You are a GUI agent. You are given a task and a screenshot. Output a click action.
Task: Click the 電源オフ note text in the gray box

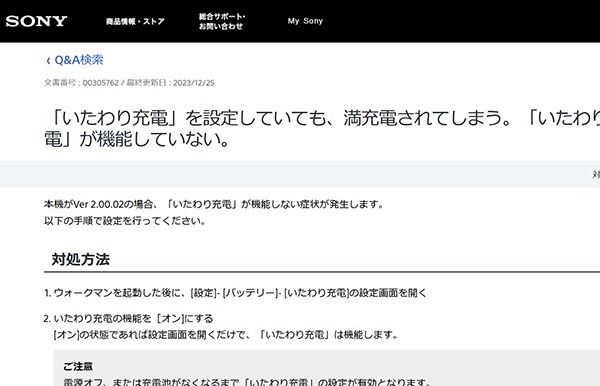(248, 382)
